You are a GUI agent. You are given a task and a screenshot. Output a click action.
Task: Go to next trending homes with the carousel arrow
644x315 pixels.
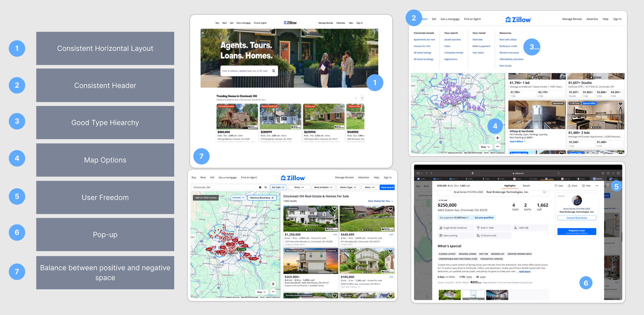tap(362, 98)
